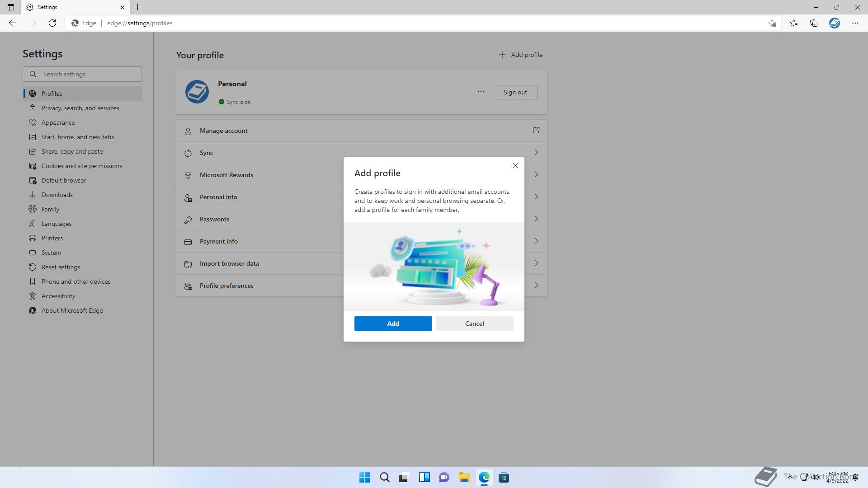Click browser Back arrow
Screen dimensions: 868x488
[13, 23]
